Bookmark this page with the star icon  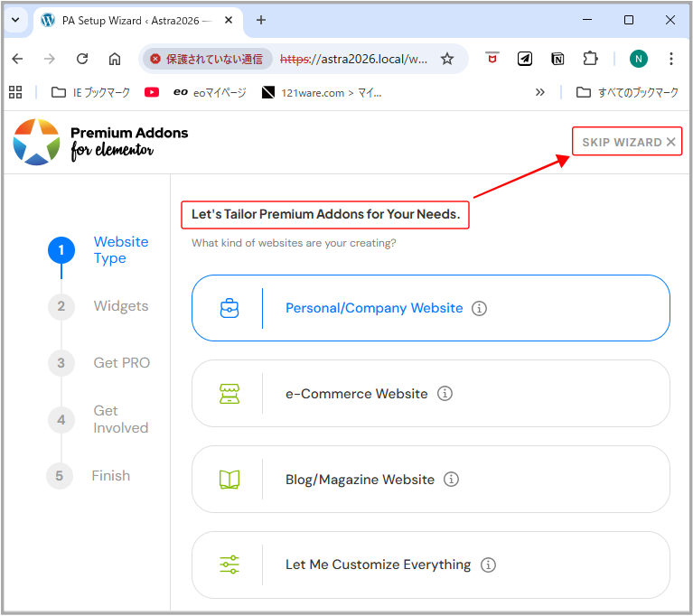pyautogui.click(x=446, y=59)
